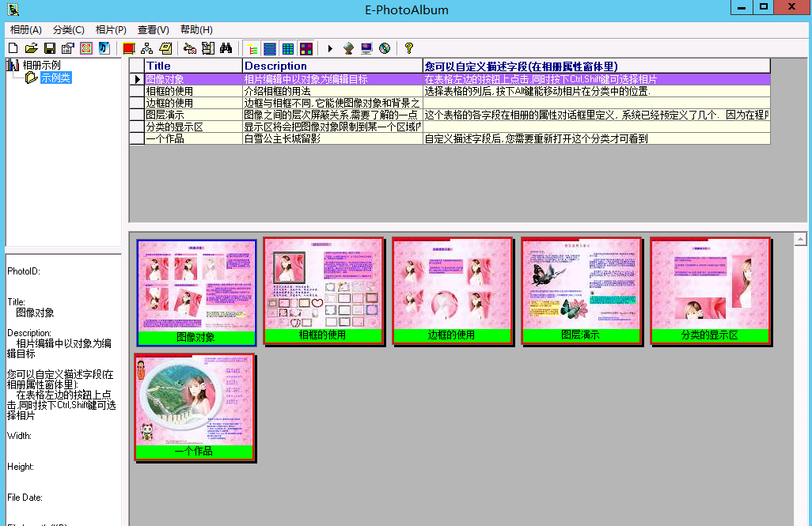Click the music note toolbar icon
The width and height of the screenshot is (812, 526).
[104, 48]
